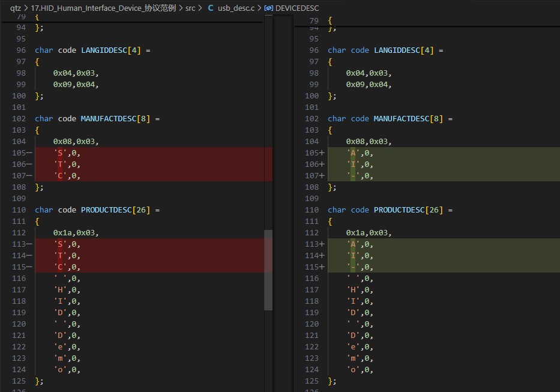Open the qtz breadcrumb folder
Screen dimensions: 560x392
click(16, 8)
